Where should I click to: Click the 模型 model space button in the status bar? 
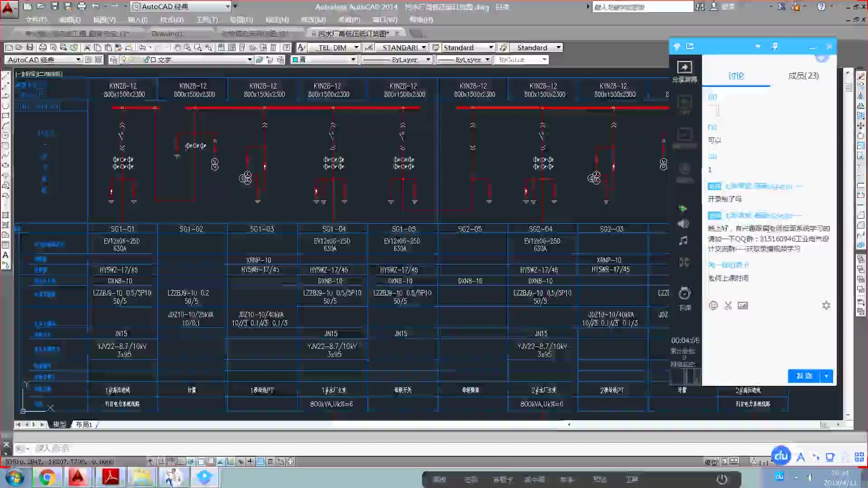point(711,462)
